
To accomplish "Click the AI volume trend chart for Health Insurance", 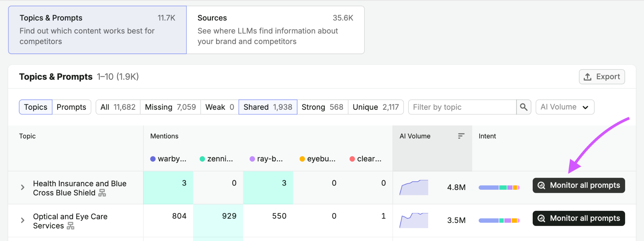I will (414, 188).
